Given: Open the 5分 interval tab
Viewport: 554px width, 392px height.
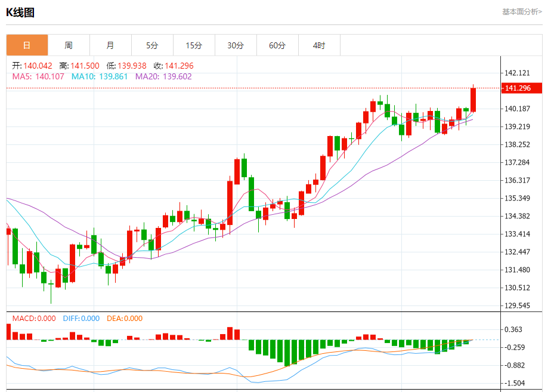Looking at the screenshot, I should point(152,45).
